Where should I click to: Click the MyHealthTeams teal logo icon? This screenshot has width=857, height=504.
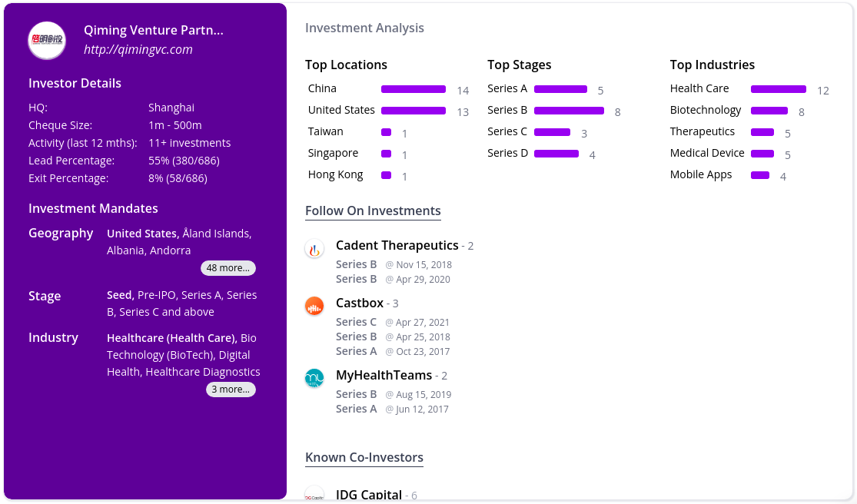314,379
